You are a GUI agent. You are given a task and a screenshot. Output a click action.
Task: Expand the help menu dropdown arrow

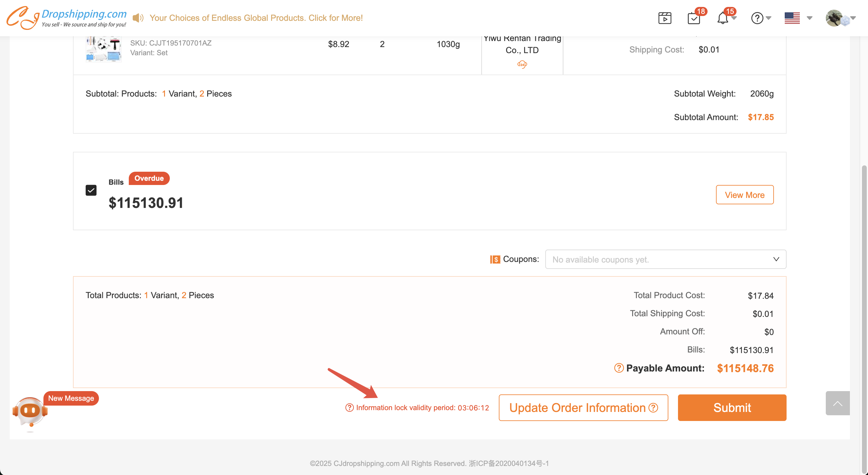click(x=768, y=18)
